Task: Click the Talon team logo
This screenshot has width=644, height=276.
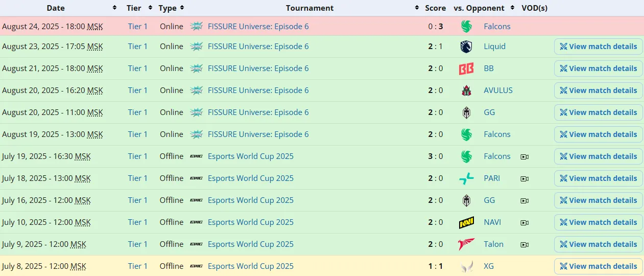Action: pos(466,244)
